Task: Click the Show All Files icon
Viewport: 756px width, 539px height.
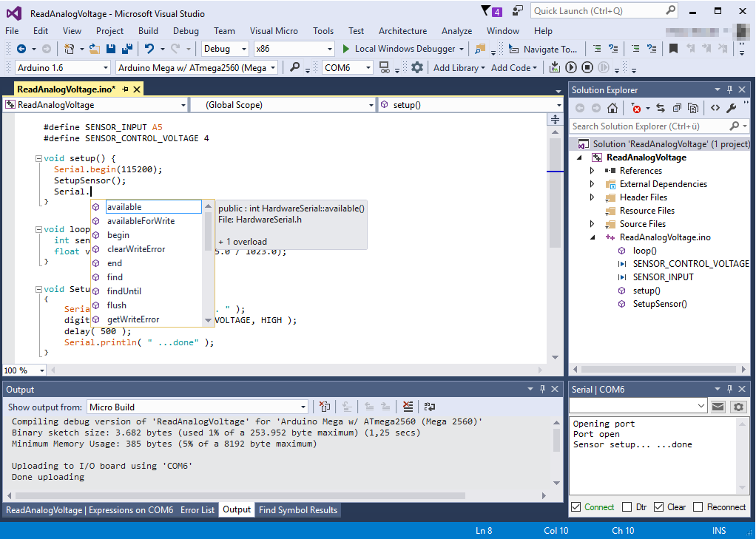Action: pyautogui.click(x=693, y=108)
